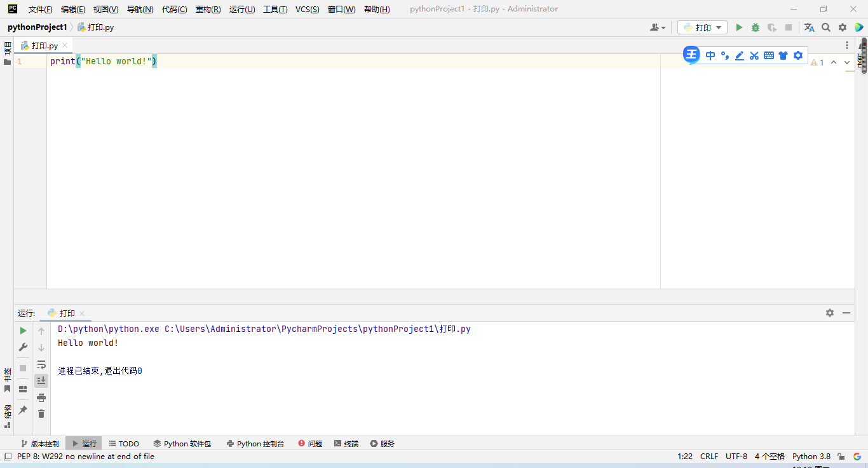868x468 pixels.
Task: Click the layout restore icon in run panel
Action: click(x=23, y=389)
